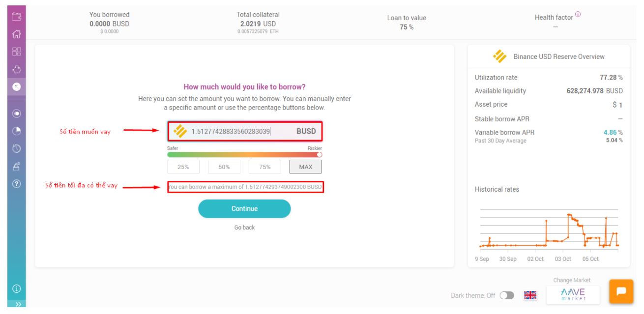Click the Continue button
644x314 pixels.
click(x=244, y=209)
